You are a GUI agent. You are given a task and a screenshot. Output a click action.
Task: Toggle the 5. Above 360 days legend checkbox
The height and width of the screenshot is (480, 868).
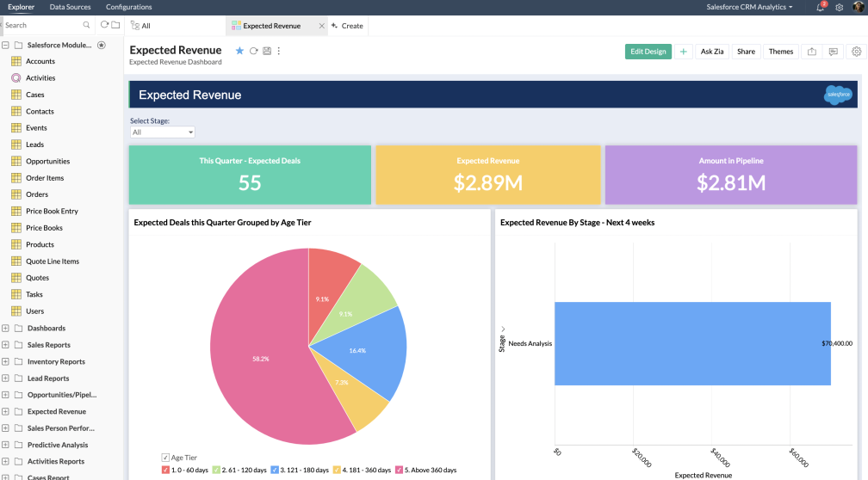pyautogui.click(x=399, y=470)
